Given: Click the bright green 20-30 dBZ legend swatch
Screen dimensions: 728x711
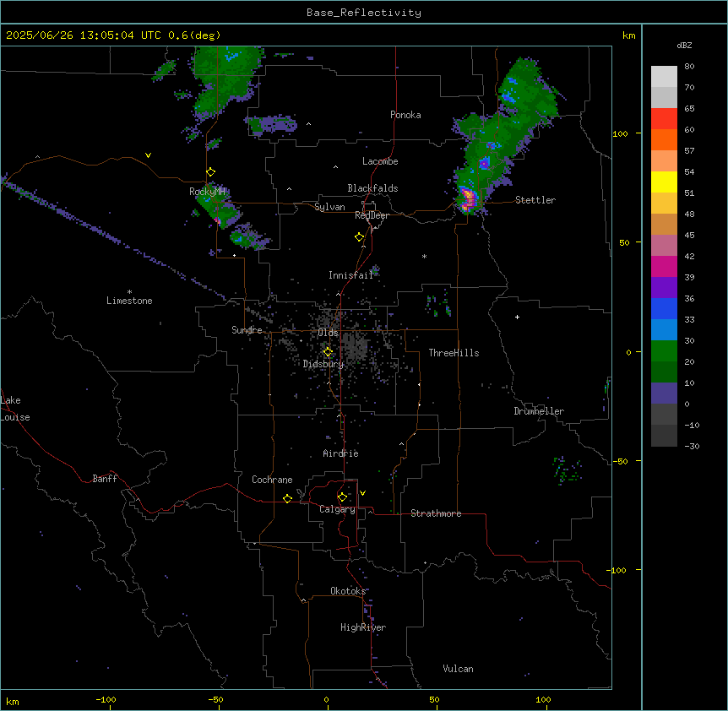Looking at the screenshot, I should (664, 351).
